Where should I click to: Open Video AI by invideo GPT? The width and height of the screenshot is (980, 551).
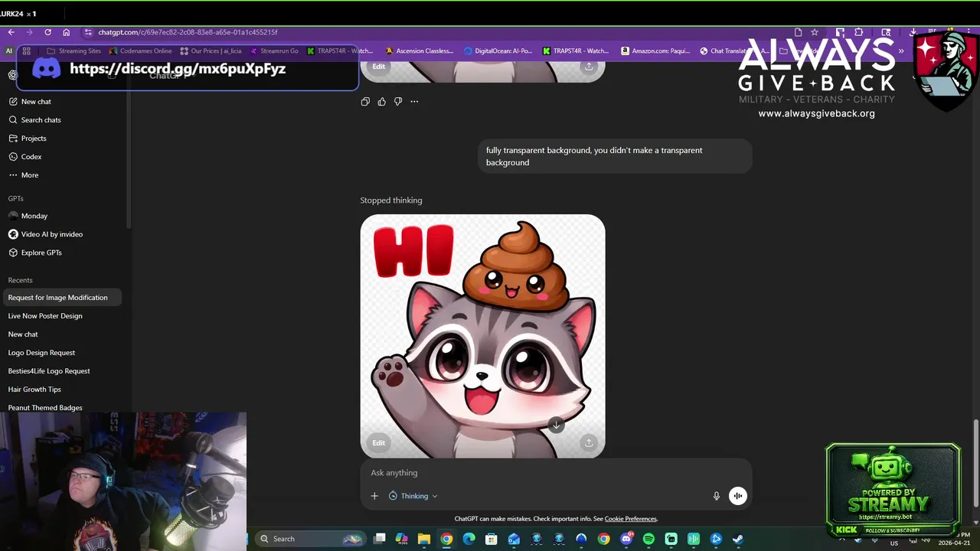(x=61, y=234)
